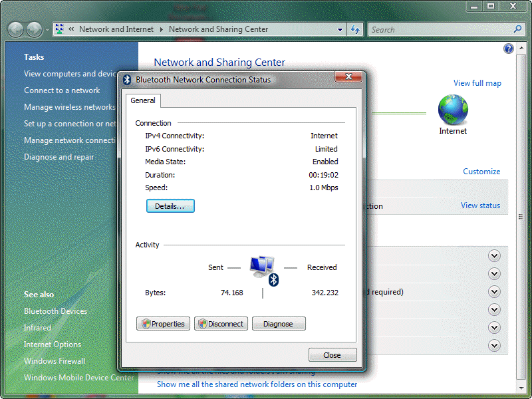Viewport: 532px width, 399px height.
Task: Open Internet Options link
Action: (53, 344)
